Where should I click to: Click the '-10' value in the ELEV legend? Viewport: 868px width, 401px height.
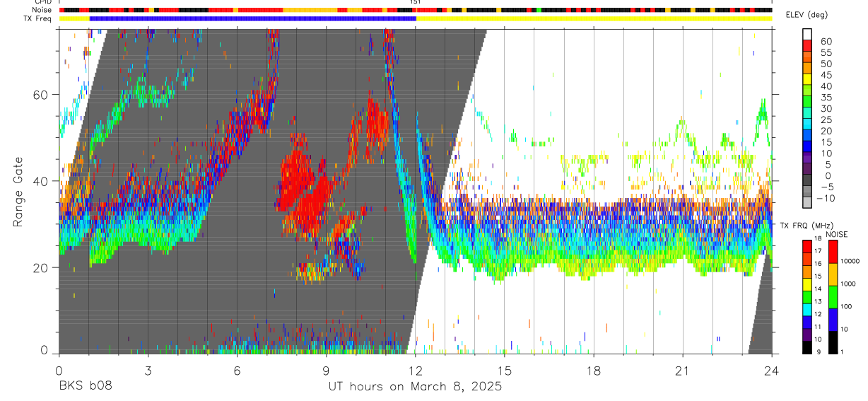pos(826,198)
